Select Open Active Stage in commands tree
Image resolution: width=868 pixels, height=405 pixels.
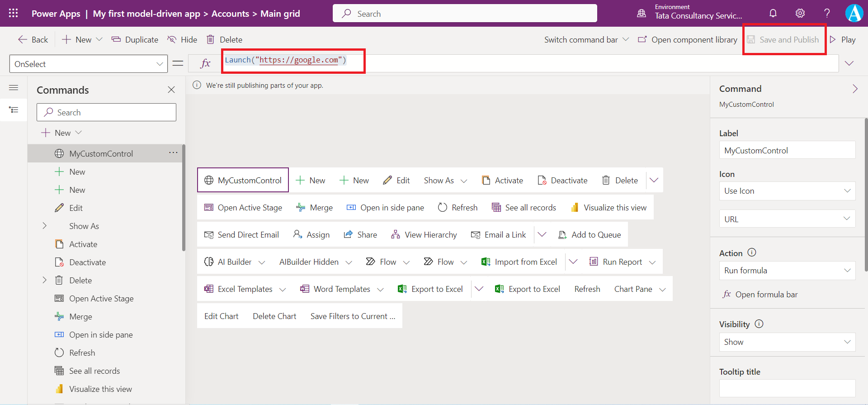click(x=101, y=299)
